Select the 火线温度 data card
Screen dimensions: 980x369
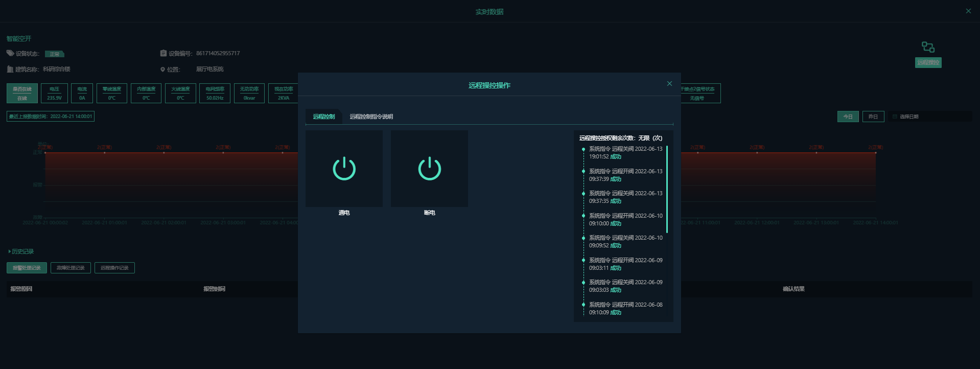click(x=180, y=93)
